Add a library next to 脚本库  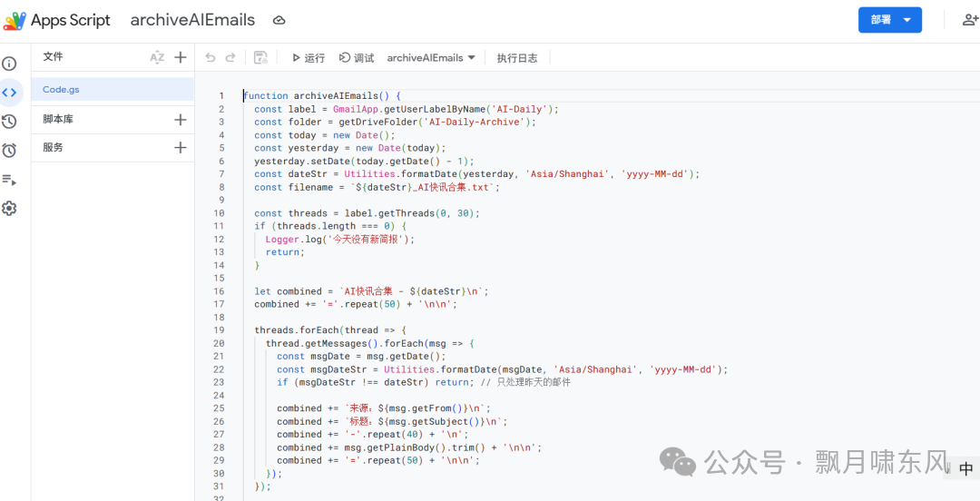click(x=180, y=120)
